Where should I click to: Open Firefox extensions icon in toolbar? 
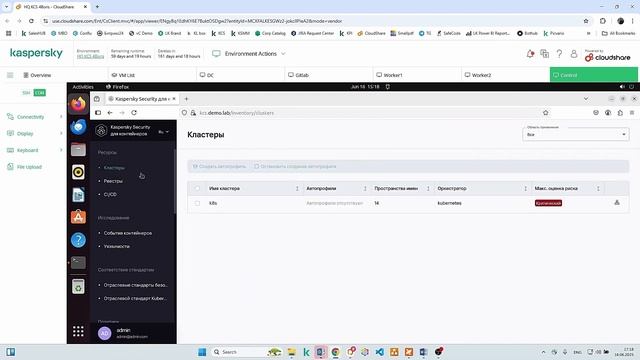pyautogui.click(x=620, y=113)
